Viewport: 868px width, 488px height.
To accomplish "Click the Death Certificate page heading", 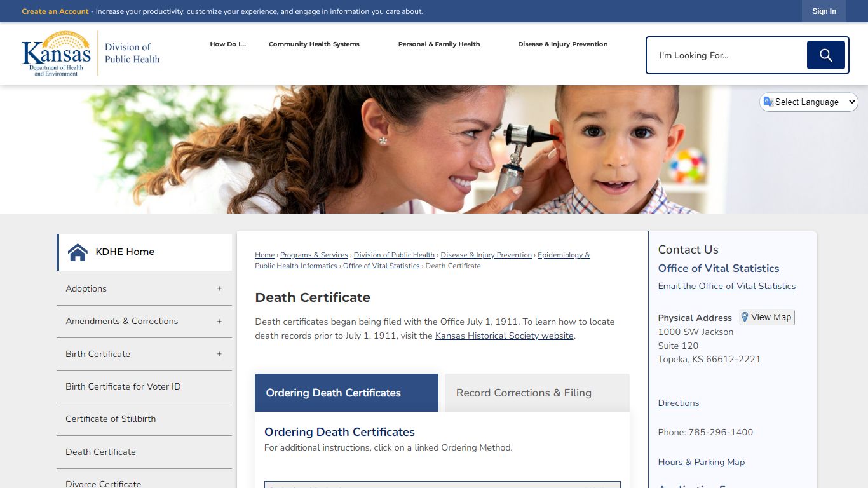I will (x=313, y=297).
